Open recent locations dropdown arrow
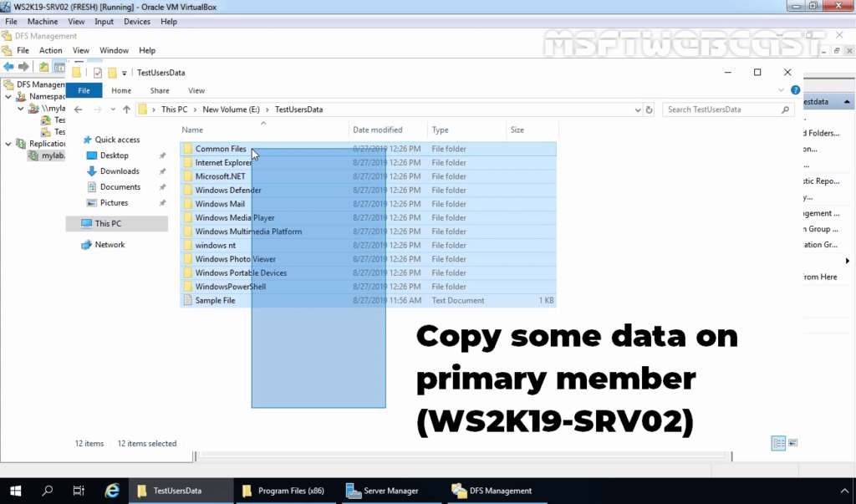 [113, 109]
